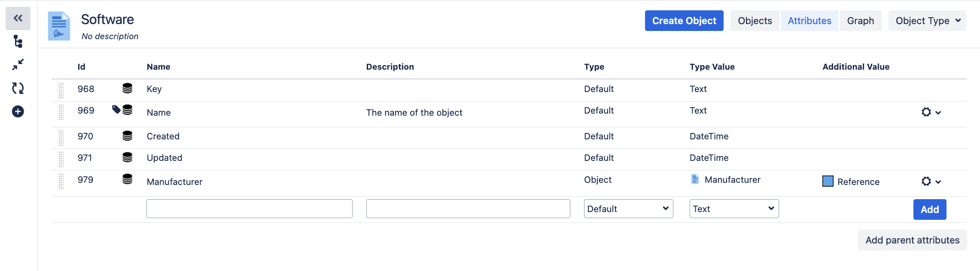Switch to the Graph tab

860,20
